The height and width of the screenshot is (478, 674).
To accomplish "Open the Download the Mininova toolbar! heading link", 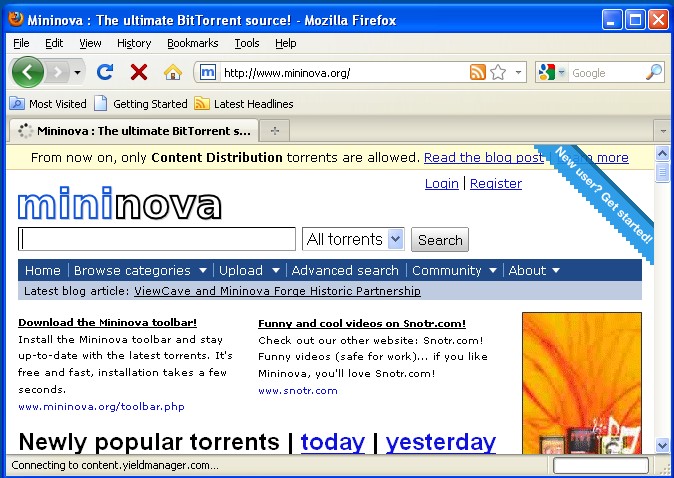I will click(x=107, y=322).
